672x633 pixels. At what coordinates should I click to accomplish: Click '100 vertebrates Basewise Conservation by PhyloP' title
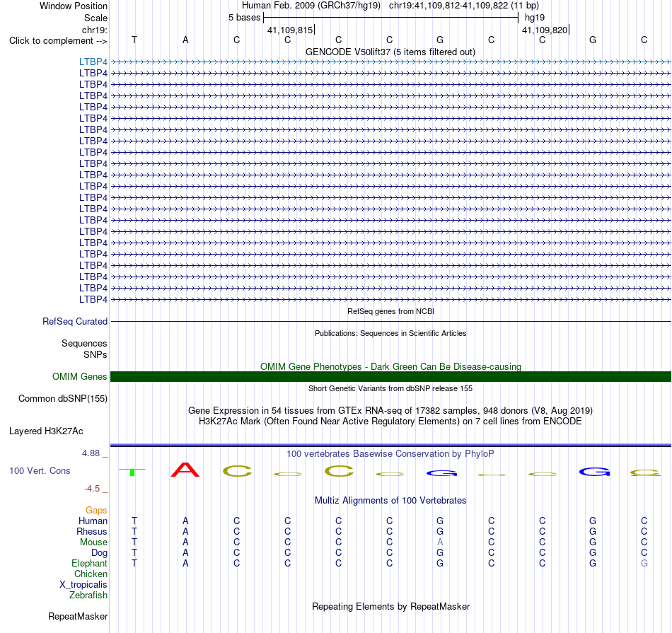coord(390,454)
